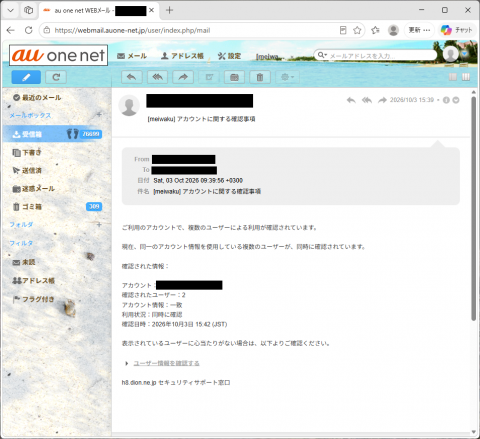Open the browser favorites list icon

click(375, 30)
